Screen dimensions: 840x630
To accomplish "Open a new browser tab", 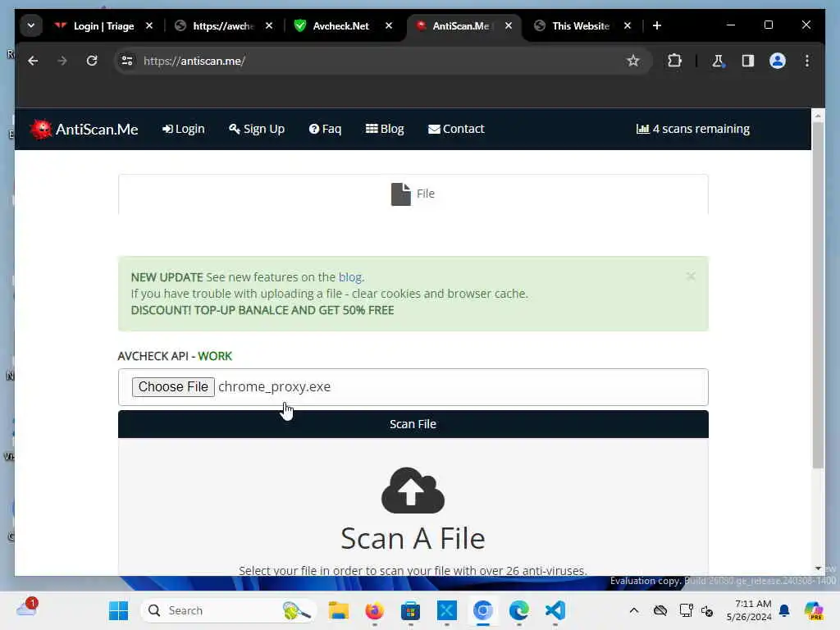I will [657, 25].
